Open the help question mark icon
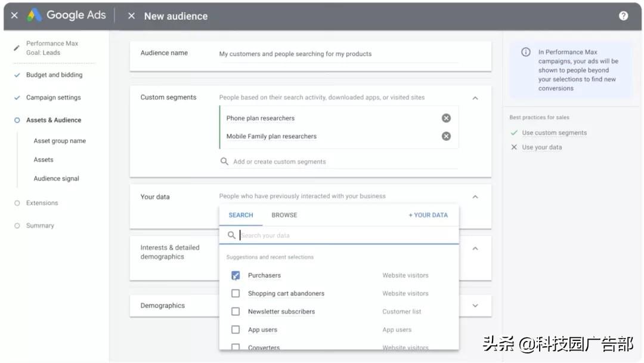 (x=624, y=16)
